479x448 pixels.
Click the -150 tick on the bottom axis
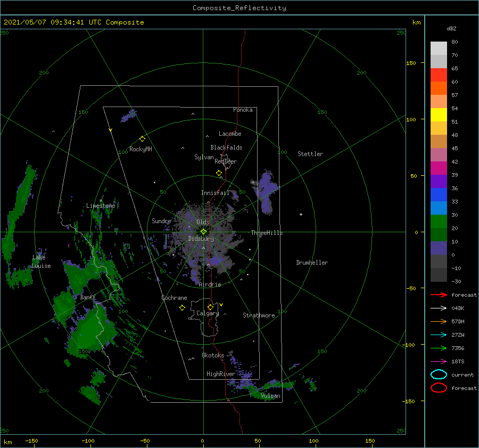31,441
